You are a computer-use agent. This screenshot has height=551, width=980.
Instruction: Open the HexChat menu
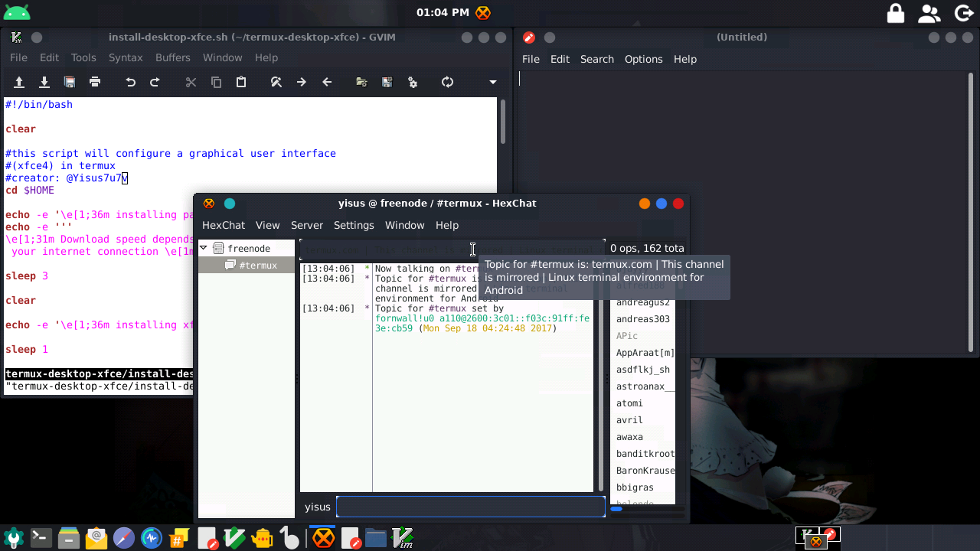click(x=224, y=225)
